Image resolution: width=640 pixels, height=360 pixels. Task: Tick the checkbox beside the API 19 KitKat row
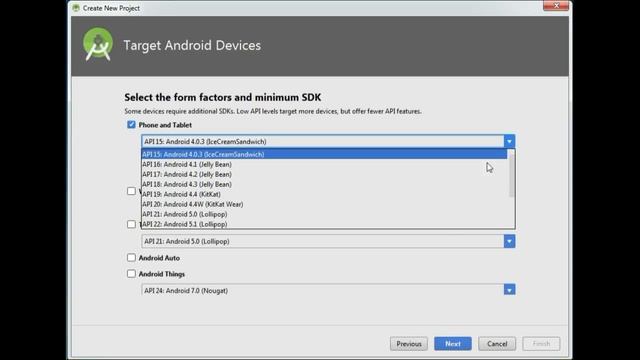(131, 191)
